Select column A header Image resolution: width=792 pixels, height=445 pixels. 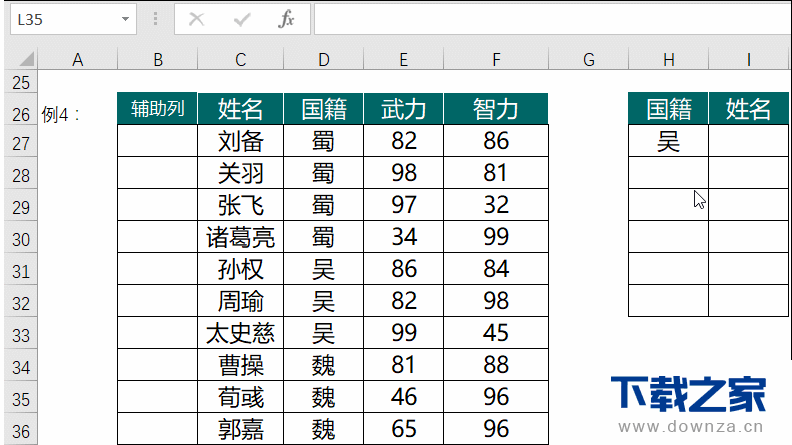[77, 60]
